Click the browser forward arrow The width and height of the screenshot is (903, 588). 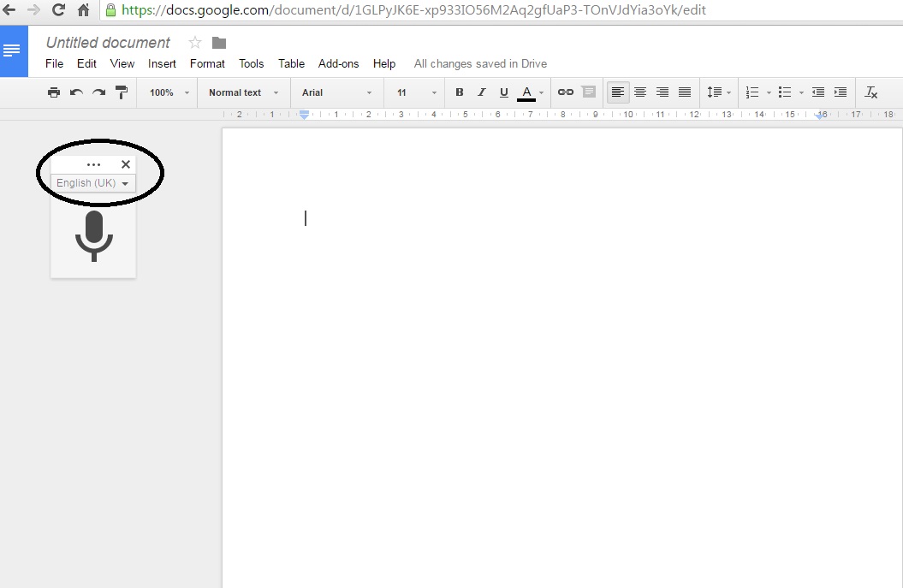point(33,9)
